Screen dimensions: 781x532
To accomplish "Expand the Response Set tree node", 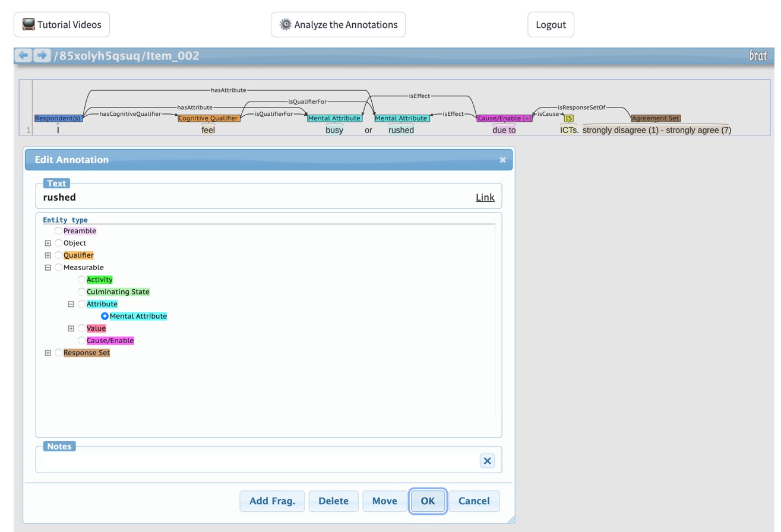I will pos(48,353).
